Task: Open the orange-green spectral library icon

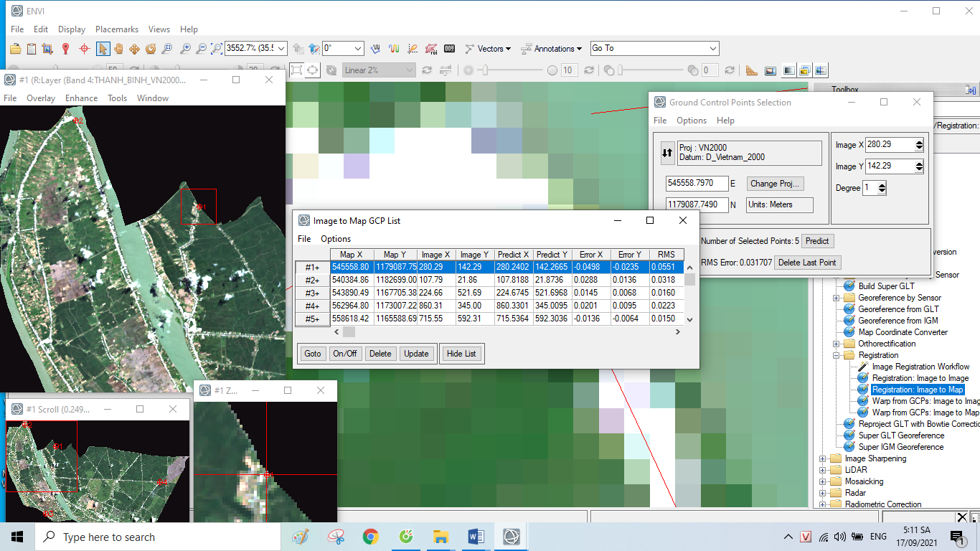Action: pyautogui.click(x=394, y=49)
